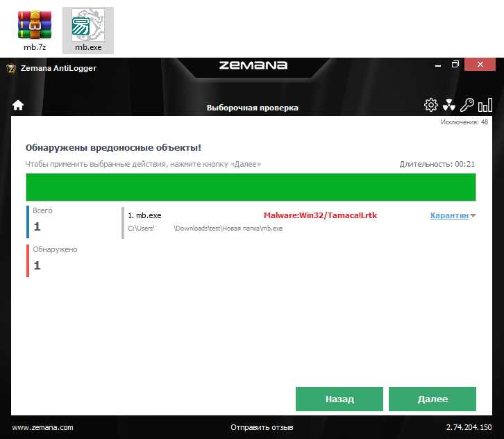Select the detected item 1. mb.exe

coord(144,215)
